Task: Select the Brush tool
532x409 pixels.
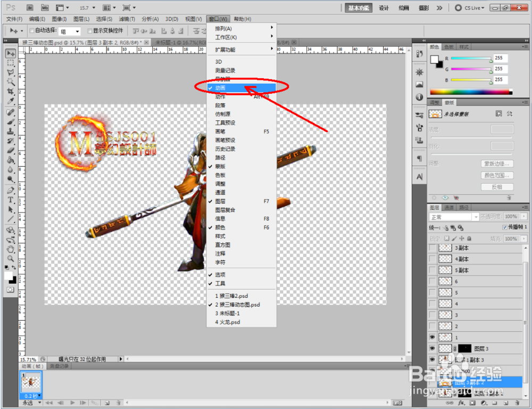Action: click(11, 121)
